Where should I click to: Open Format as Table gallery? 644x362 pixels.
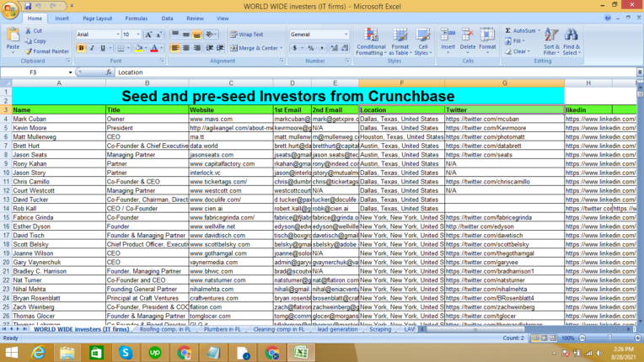[400, 42]
